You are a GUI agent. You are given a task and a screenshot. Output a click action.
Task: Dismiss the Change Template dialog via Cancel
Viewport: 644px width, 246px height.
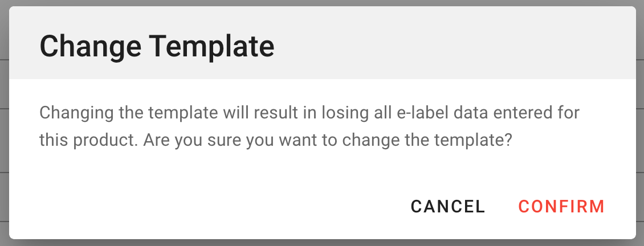[448, 206]
